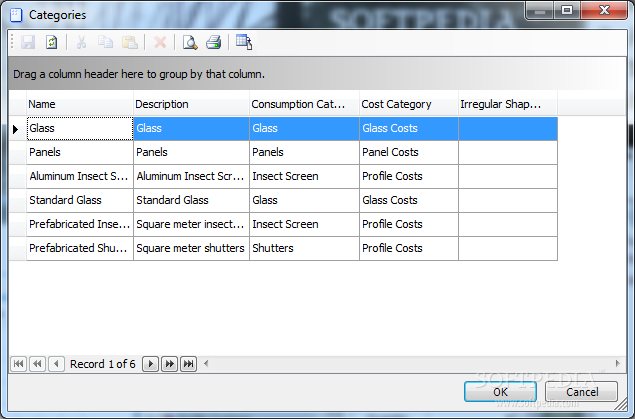Select the 'Prefabricated Inse...' name cell
This screenshot has width=635, height=419.
[x=80, y=224]
